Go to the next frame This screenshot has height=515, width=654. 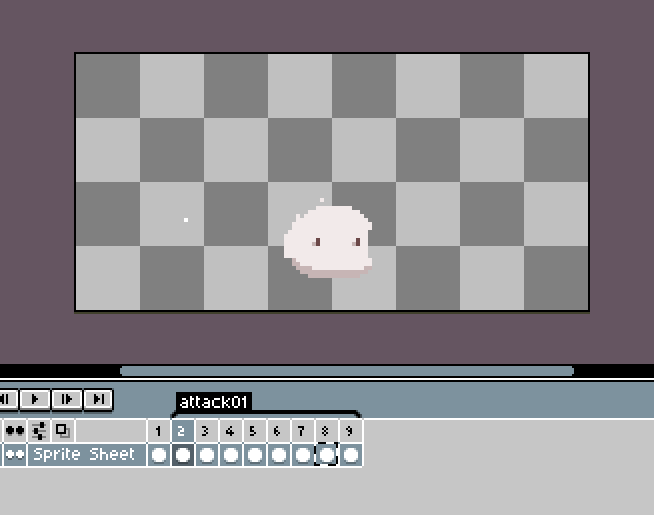pos(67,399)
